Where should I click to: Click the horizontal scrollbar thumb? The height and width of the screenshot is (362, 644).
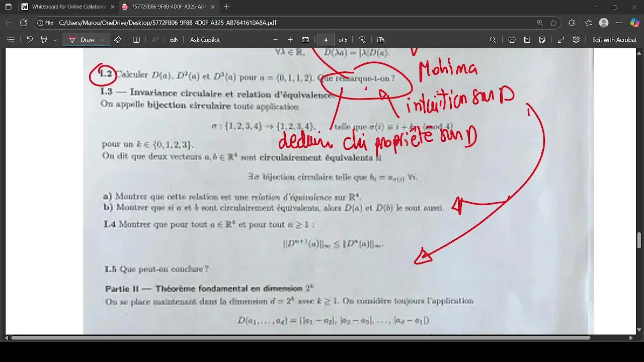[x=301, y=338]
